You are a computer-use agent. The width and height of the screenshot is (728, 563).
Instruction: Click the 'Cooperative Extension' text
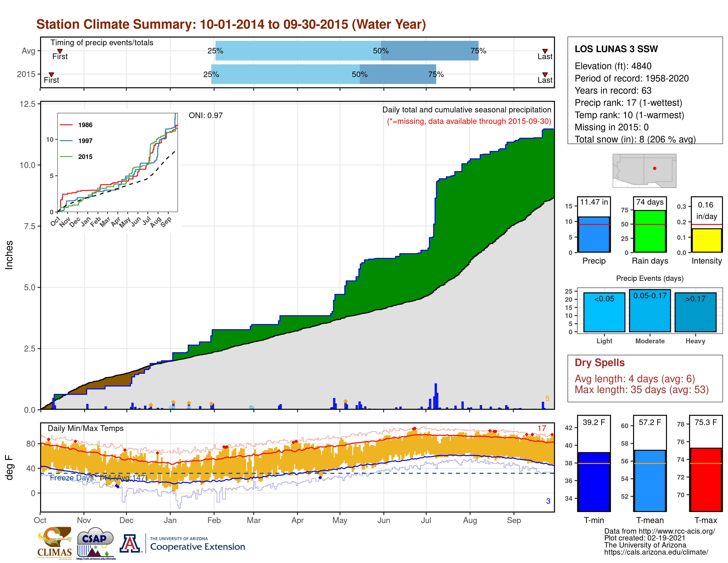pos(198,547)
